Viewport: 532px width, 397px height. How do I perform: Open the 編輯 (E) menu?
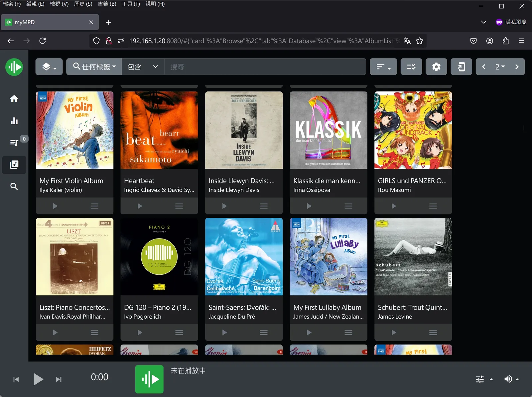(35, 4)
